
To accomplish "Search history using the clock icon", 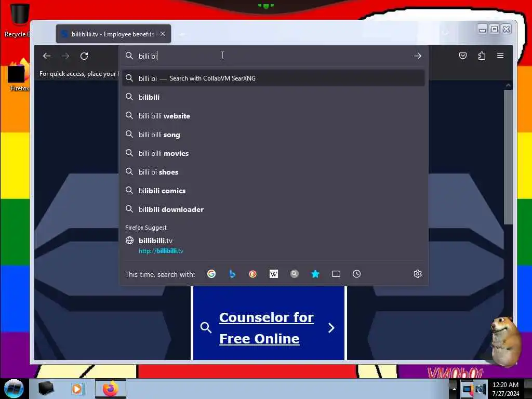I will click(x=356, y=274).
